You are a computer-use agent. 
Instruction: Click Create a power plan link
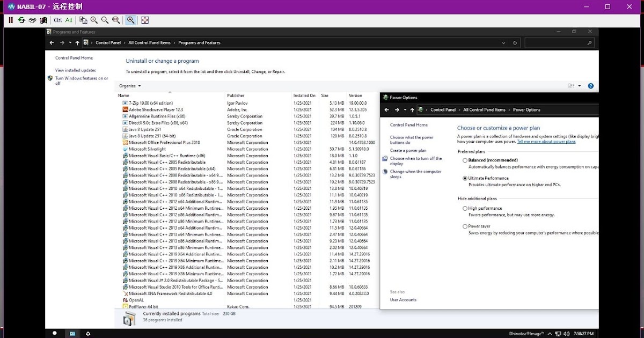pyautogui.click(x=408, y=151)
